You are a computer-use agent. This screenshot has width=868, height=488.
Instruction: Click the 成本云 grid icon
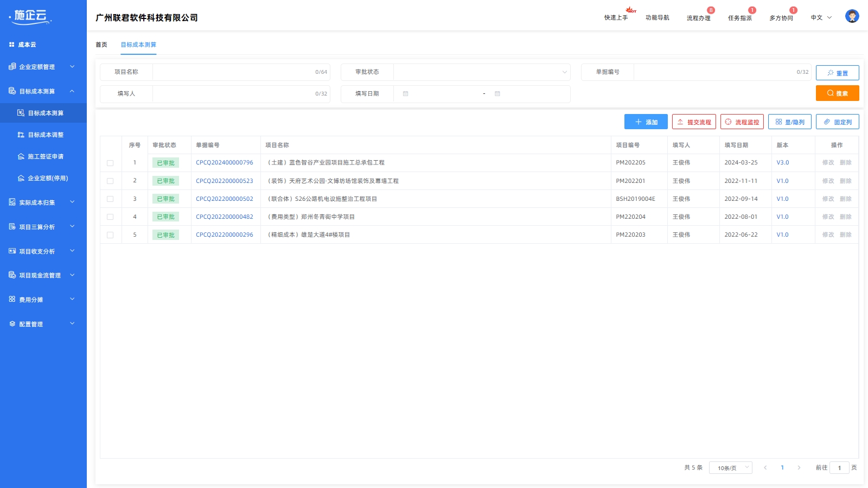click(x=11, y=45)
